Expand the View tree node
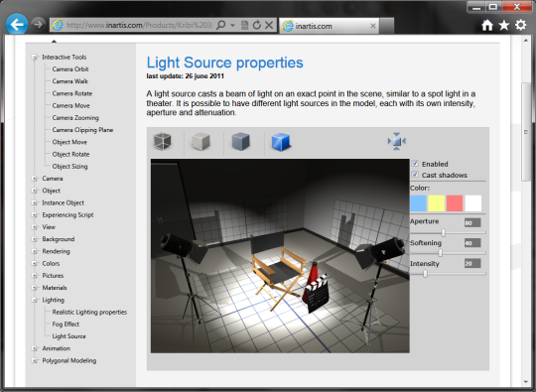Screen dimensions: 536x392 (x=34, y=227)
